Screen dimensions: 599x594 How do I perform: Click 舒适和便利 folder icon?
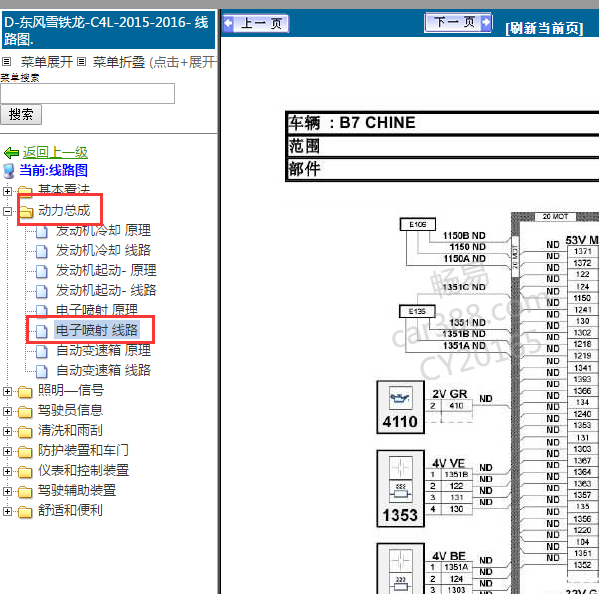[x=25, y=512]
